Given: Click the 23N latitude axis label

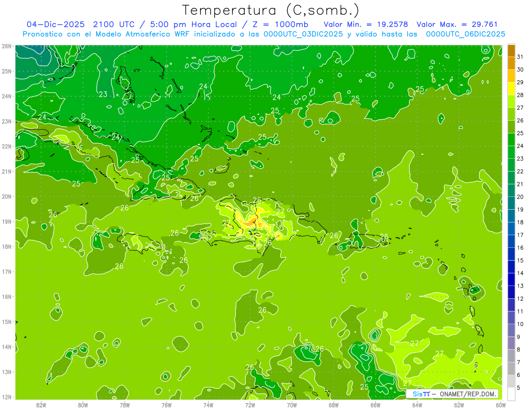Looking at the screenshot, I should [x=6, y=121].
